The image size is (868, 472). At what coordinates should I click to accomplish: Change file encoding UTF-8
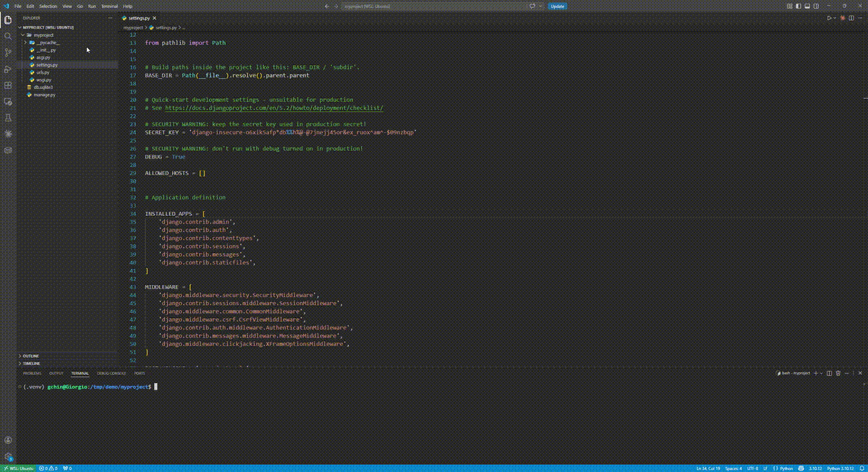(x=753, y=468)
